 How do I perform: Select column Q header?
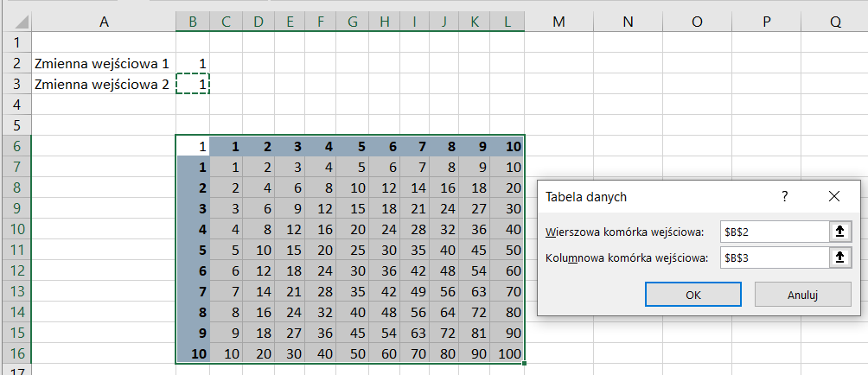(835, 22)
